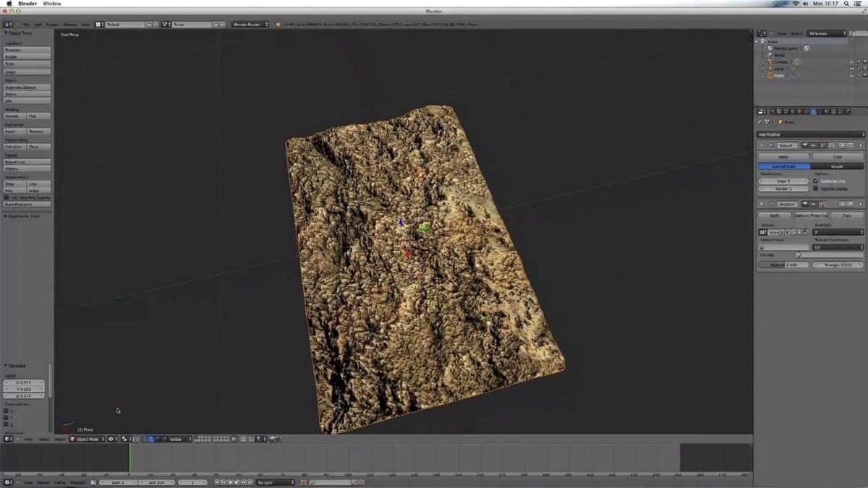Click the viewport shading sphere icon
The width and height of the screenshot is (868, 488).
(124, 439)
